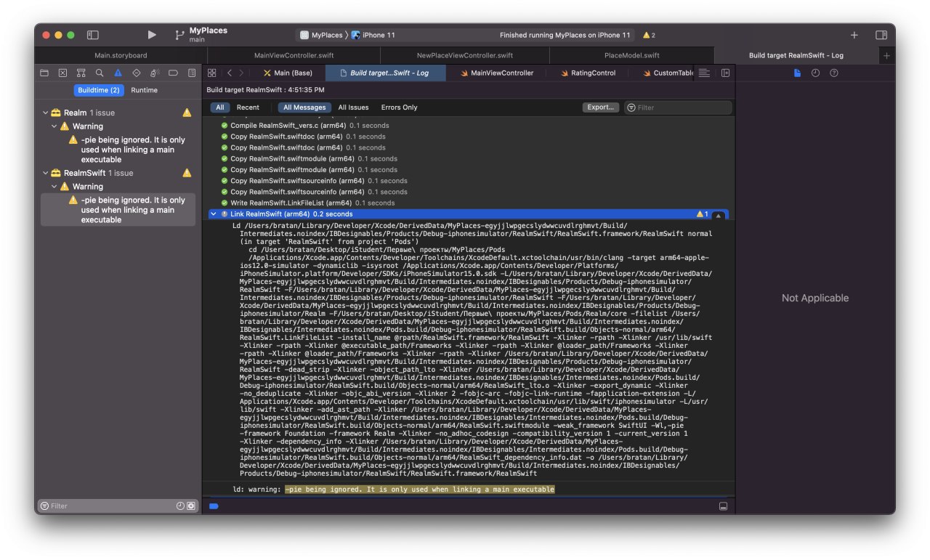Collapse the Warning group under RealmSwift

pyautogui.click(x=54, y=187)
